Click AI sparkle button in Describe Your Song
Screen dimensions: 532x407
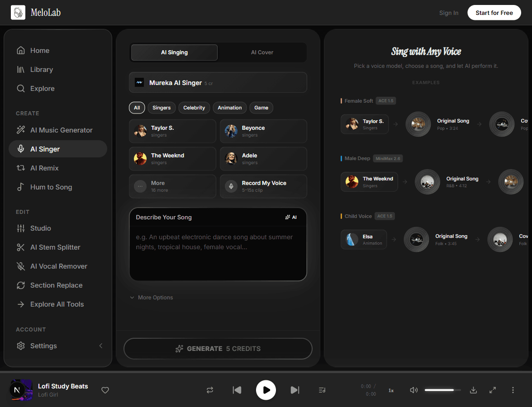(291, 218)
